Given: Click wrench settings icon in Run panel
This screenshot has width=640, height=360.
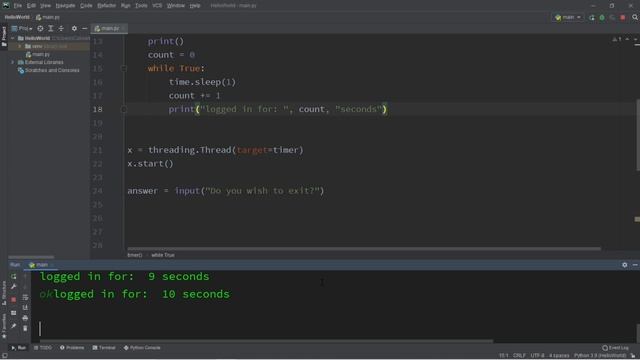Looking at the screenshot, I should click(x=13, y=287).
